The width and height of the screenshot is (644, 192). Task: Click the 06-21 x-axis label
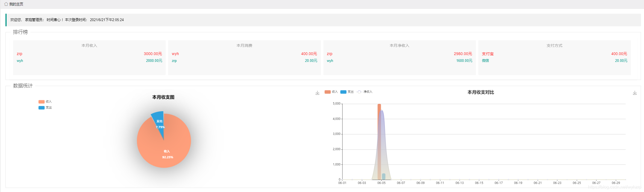pos(538,183)
